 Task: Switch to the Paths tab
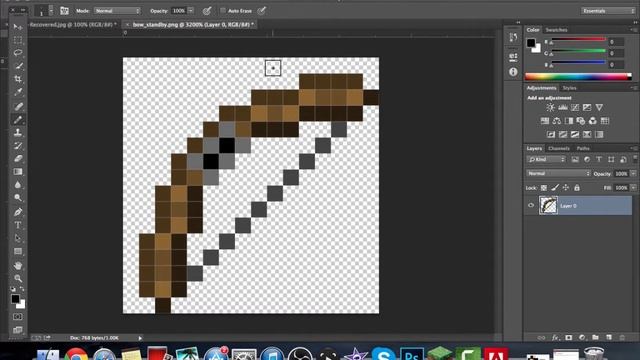click(x=583, y=148)
